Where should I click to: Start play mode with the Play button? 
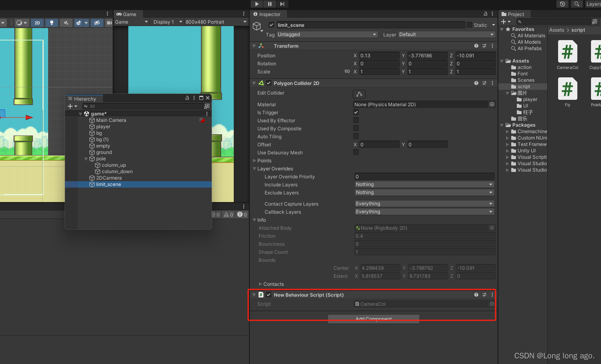click(257, 4)
